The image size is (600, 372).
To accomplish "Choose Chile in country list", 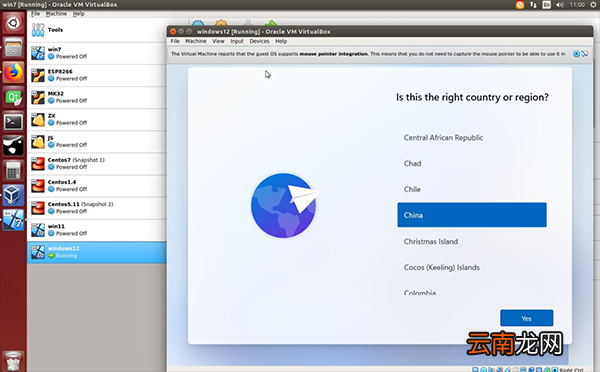I will 472,189.
